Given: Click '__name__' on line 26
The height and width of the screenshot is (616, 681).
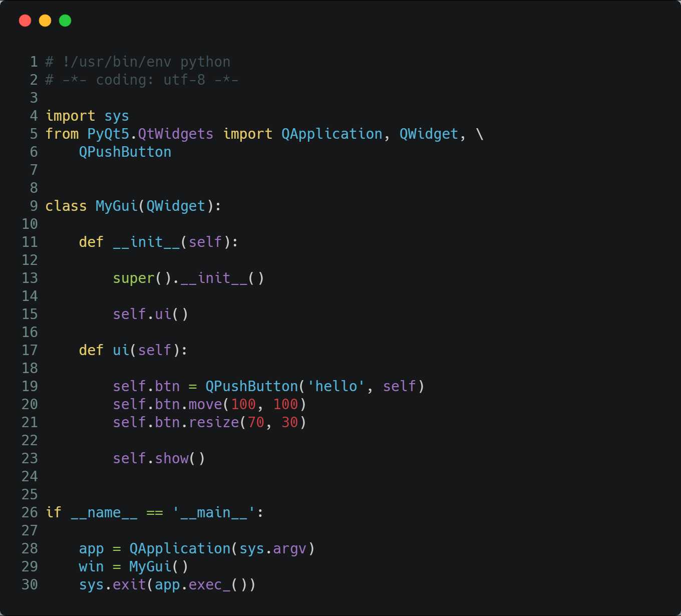Looking at the screenshot, I should pyautogui.click(x=104, y=513).
